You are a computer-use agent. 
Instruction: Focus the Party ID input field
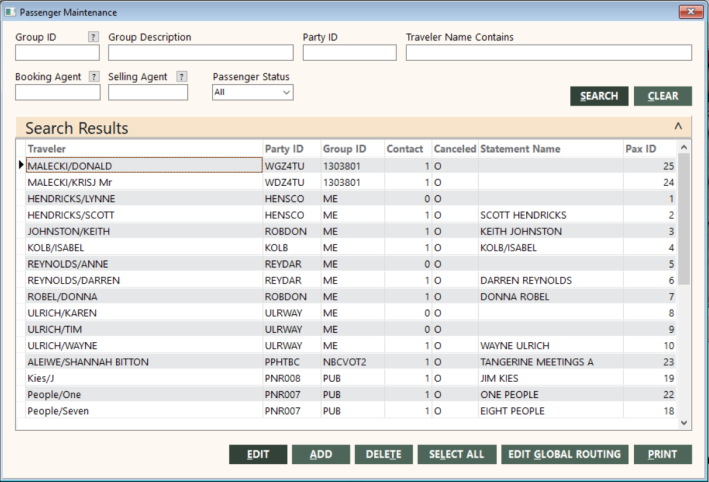click(350, 52)
